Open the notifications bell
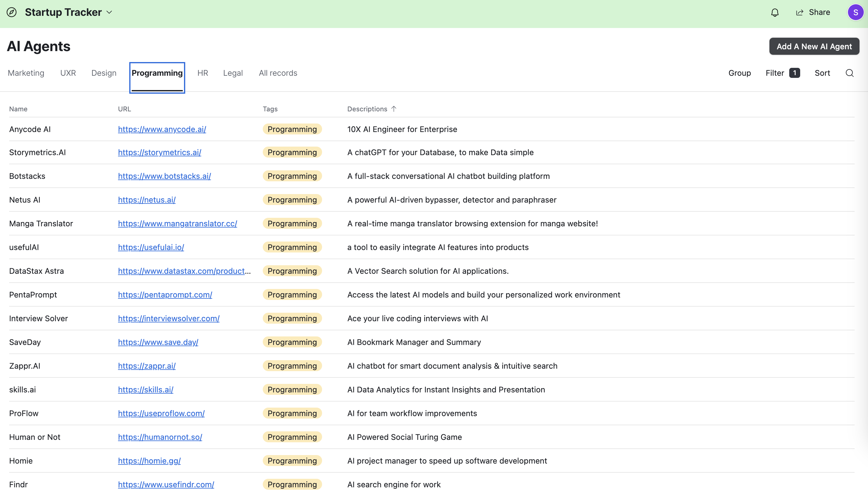Screen dimensions: 868x494 [775, 12]
